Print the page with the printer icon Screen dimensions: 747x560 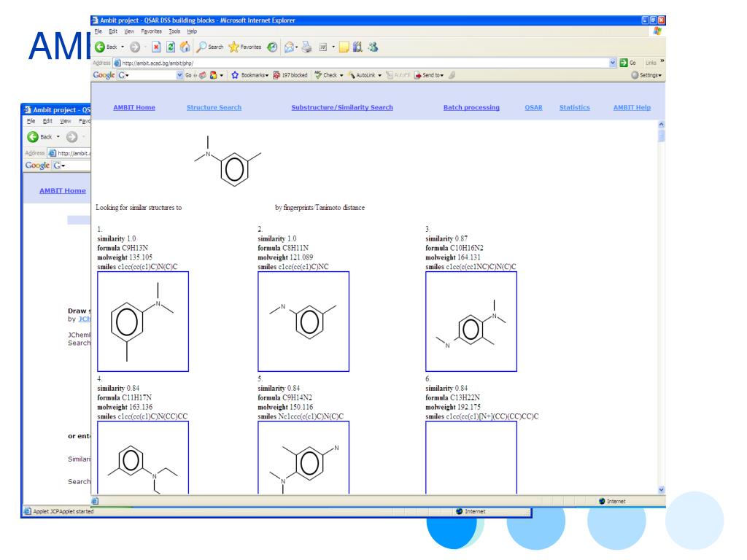[306, 47]
